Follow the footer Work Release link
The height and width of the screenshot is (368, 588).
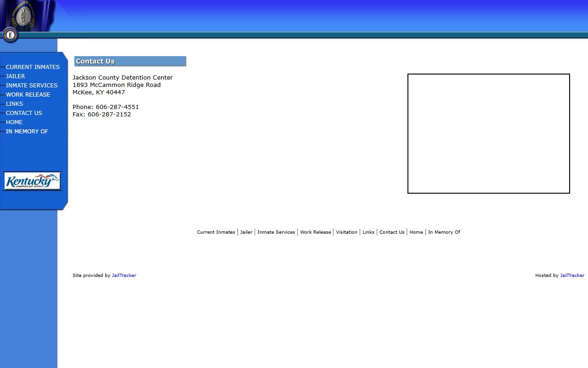(316, 232)
